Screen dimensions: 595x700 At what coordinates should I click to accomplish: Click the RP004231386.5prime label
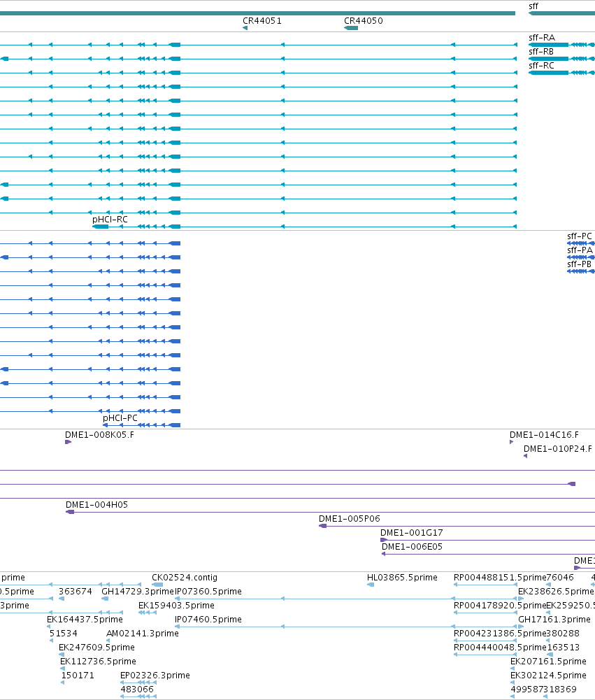pos(500,634)
